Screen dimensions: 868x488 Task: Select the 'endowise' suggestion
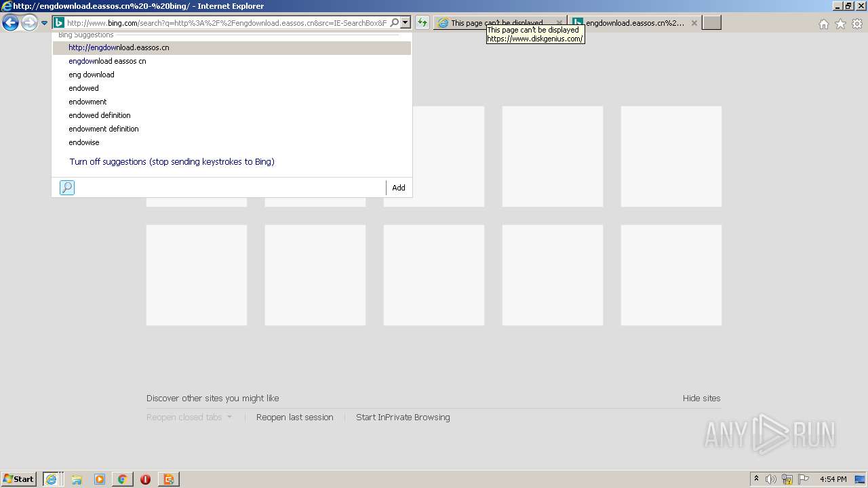click(x=232, y=142)
